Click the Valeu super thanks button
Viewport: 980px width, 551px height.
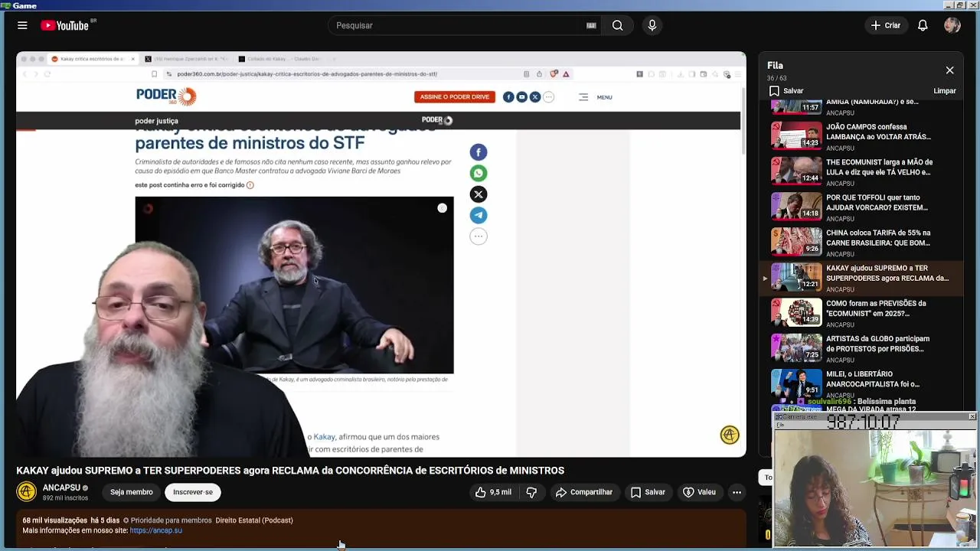[699, 492]
